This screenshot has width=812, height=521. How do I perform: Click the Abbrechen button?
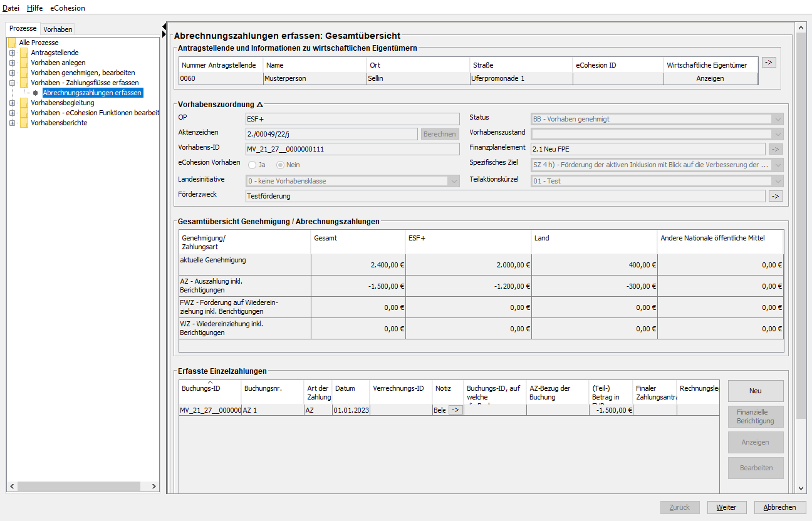(x=780, y=507)
